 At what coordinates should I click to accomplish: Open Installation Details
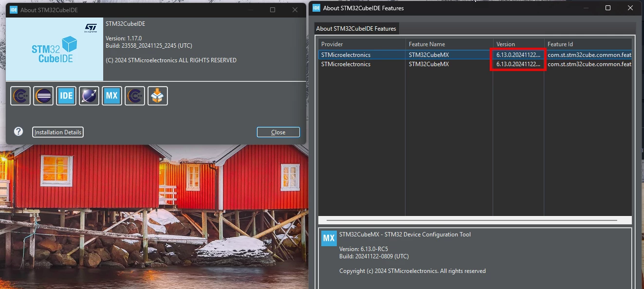click(58, 132)
